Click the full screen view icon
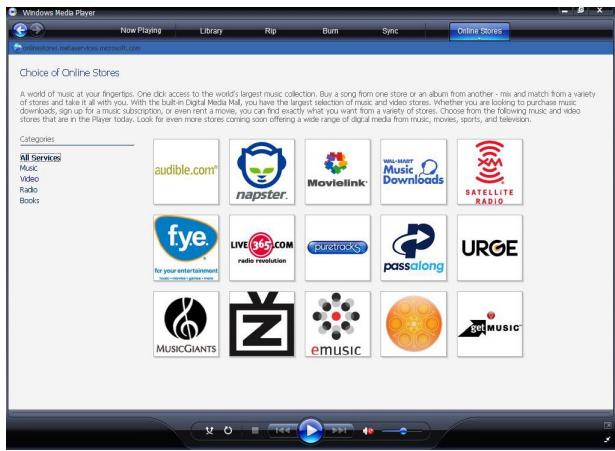Screen dimensions: 615x451 [607, 425]
